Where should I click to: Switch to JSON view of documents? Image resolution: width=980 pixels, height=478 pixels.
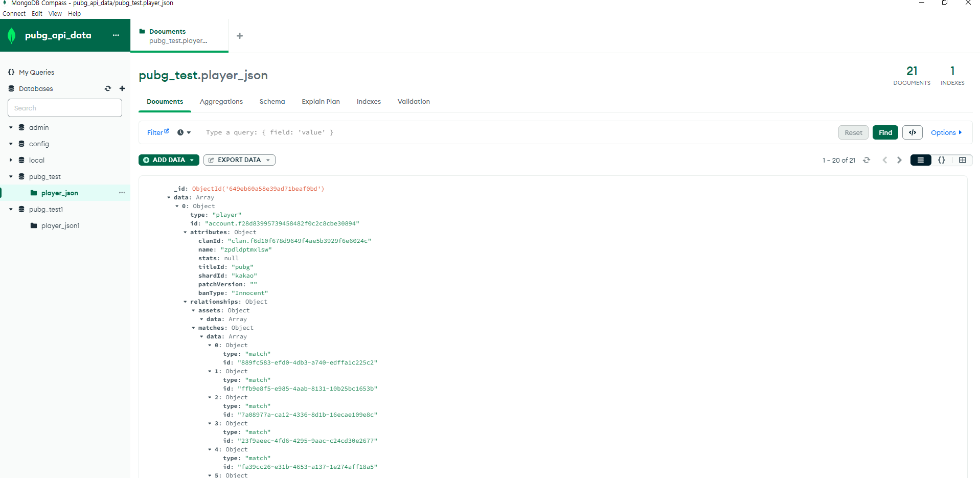tap(942, 160)
